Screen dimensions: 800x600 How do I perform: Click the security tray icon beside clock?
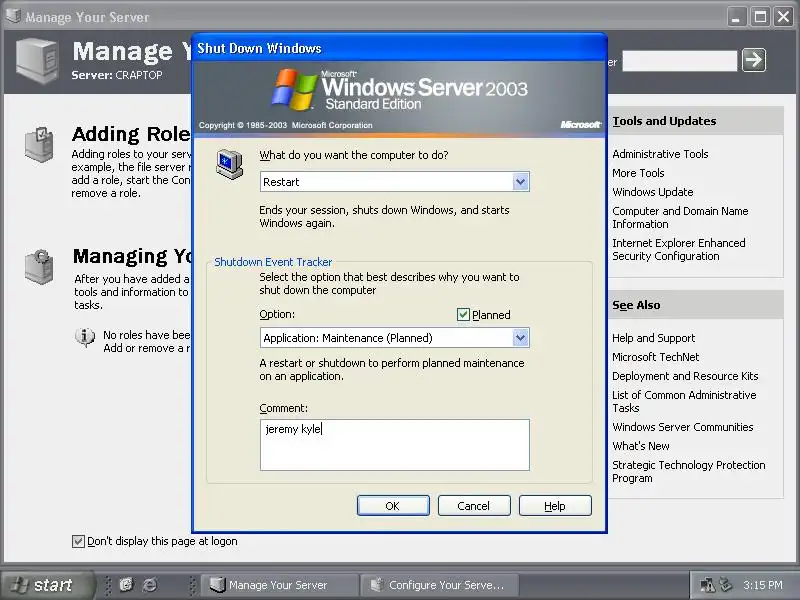pyautogui.click(x=725, y=585)
